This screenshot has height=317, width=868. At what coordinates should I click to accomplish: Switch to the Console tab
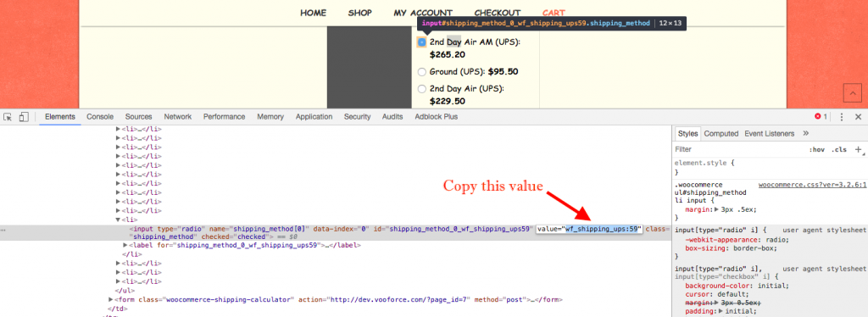pyautogui.click(x=100, y=117)
